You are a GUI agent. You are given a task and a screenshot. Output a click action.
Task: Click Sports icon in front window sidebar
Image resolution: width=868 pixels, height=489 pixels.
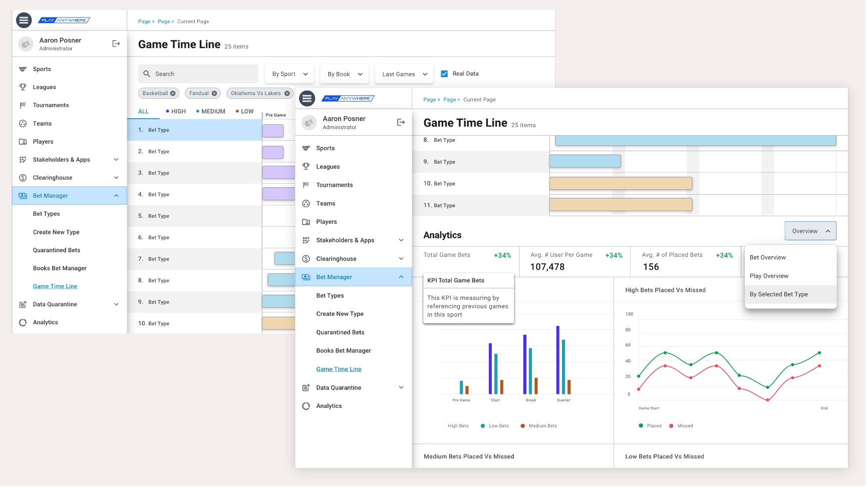pos(306,149)
